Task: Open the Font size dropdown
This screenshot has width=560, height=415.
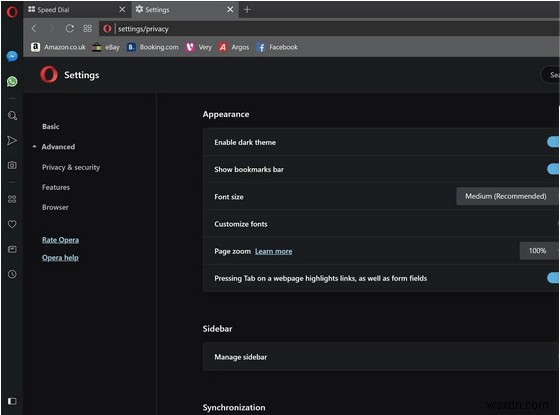Action: [x=507, y=196]
